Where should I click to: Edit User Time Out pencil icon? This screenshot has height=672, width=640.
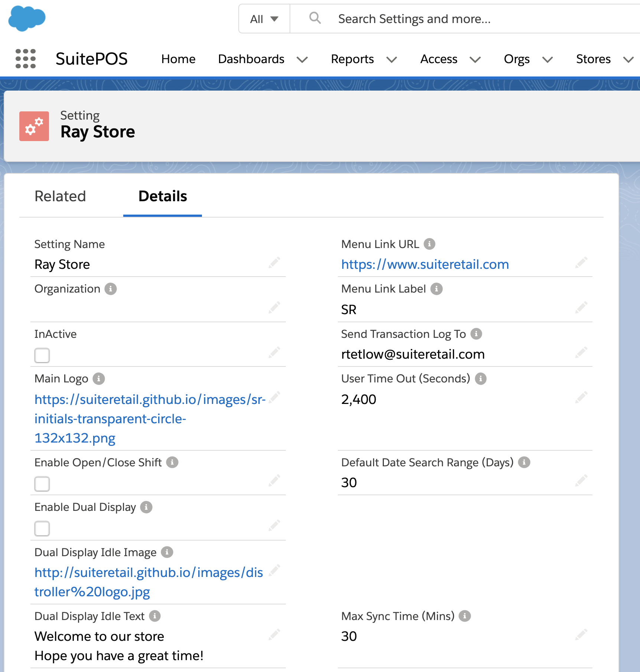(x=581, y=397)
